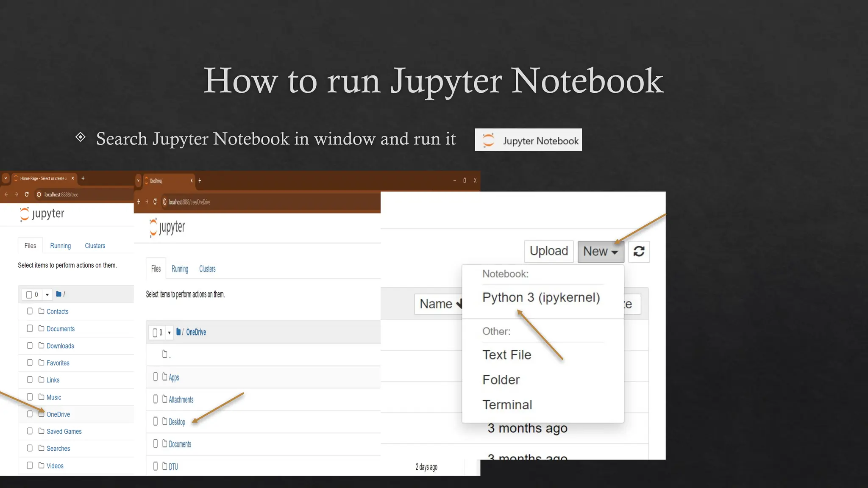Image resolution: width=868 pixels, height=488 pixels.
Task: Choose Python 3 (ipykernel) from menu
Action: tap(541, 297)
